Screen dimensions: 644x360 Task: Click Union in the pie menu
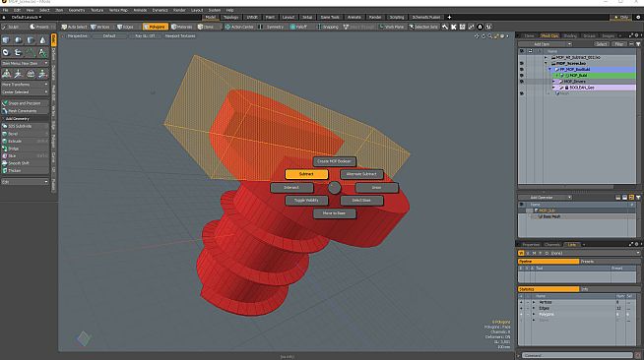(x=376, y=188)
